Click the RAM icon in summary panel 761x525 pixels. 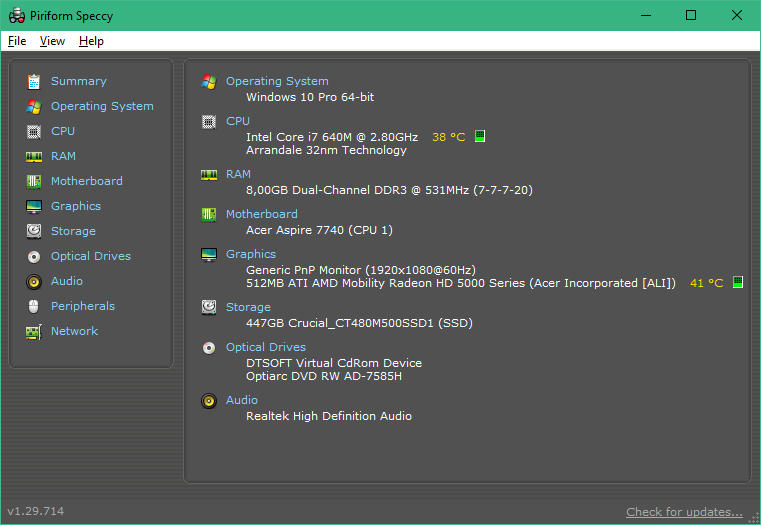(x=209, y=175)
